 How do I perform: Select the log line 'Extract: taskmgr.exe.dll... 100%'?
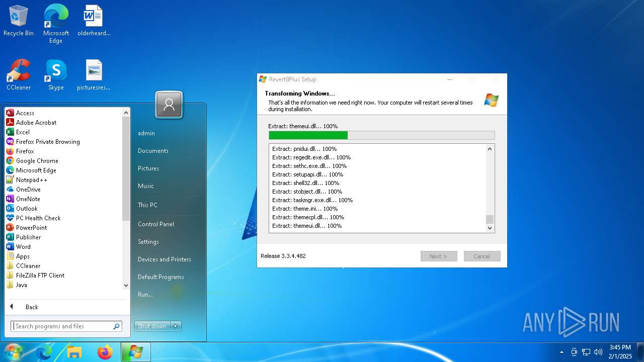coord(312,200)
